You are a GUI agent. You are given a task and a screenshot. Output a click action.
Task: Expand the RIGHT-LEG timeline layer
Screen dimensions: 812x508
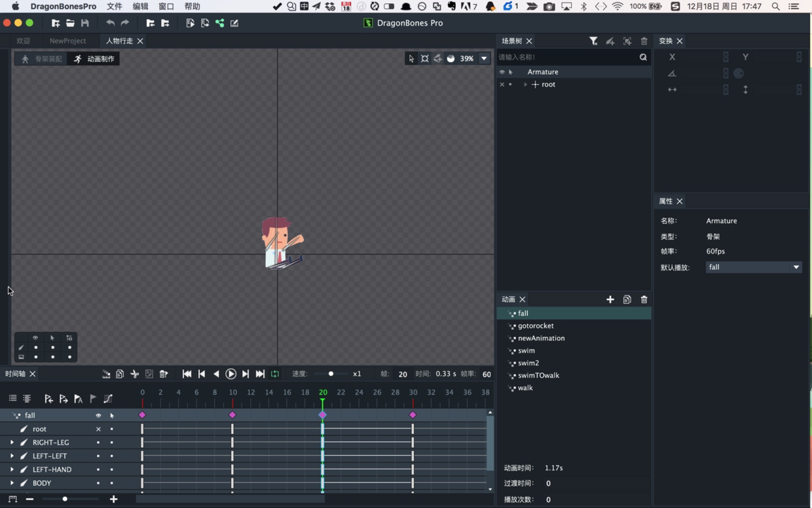point(12,442)
